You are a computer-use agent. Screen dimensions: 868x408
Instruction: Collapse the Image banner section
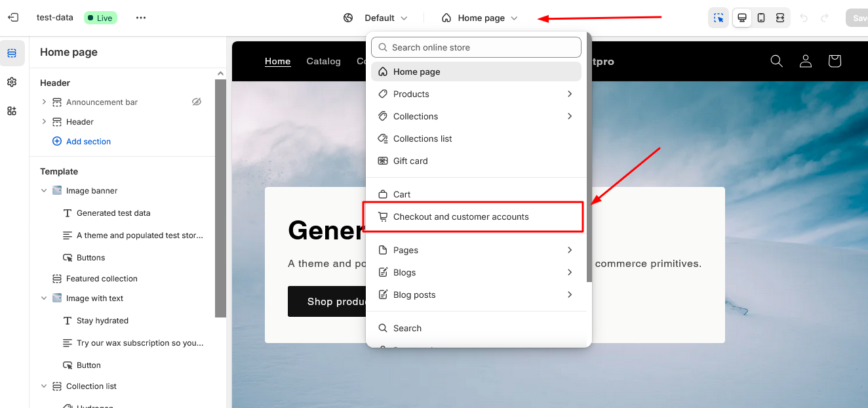pos(44,191)
